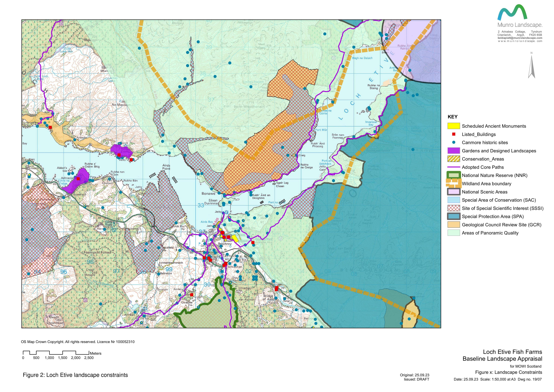Click the Fearnoch Forest label on map
The width and height of the screenshot is (554, 392).
[x=97, y=252]
